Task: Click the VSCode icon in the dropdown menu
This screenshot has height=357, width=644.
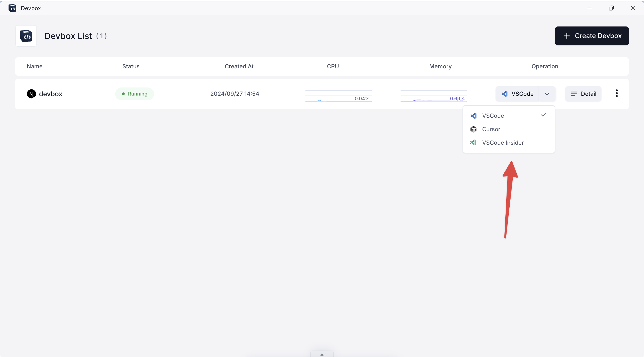Action: pyautogui.click(x=473, y=116)
